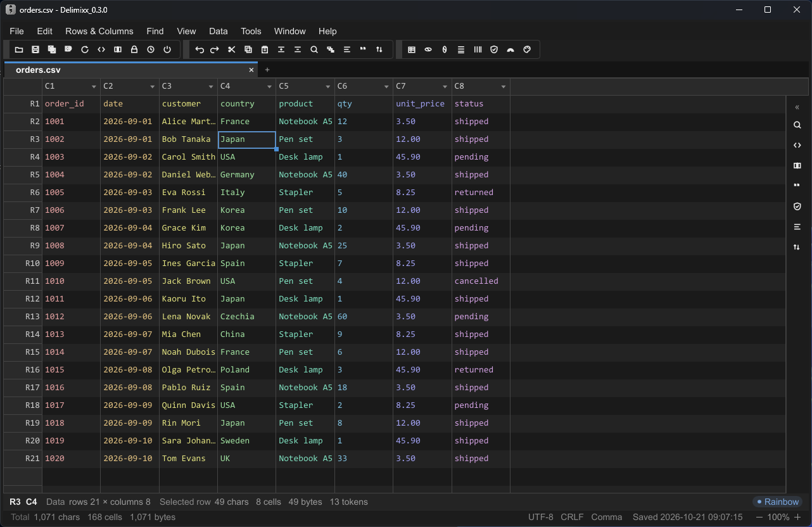Change the CRLF line ending setting

572,517
